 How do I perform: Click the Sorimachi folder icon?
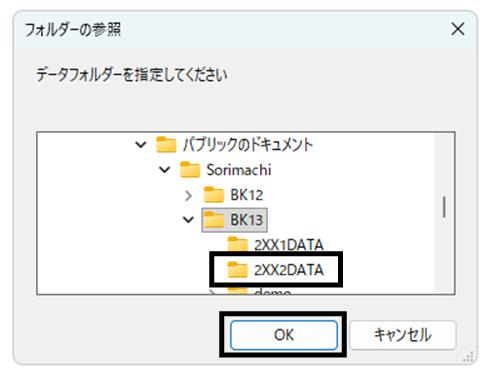click(x=190, y=170)
